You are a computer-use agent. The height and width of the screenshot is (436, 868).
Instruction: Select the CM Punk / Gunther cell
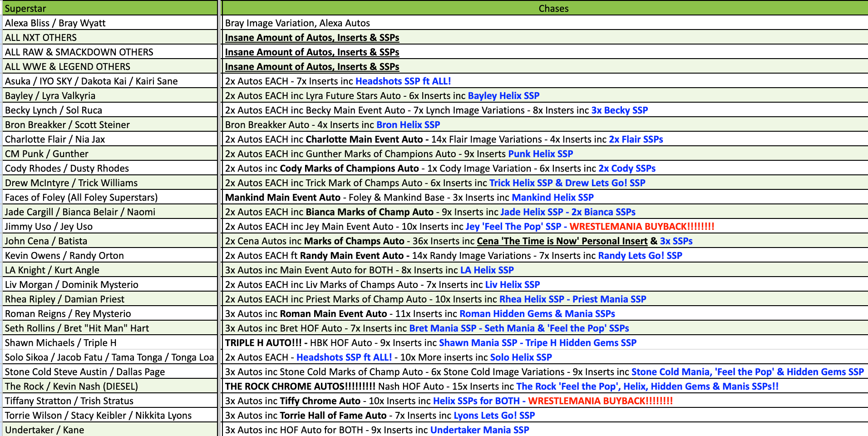pos(110,154)
